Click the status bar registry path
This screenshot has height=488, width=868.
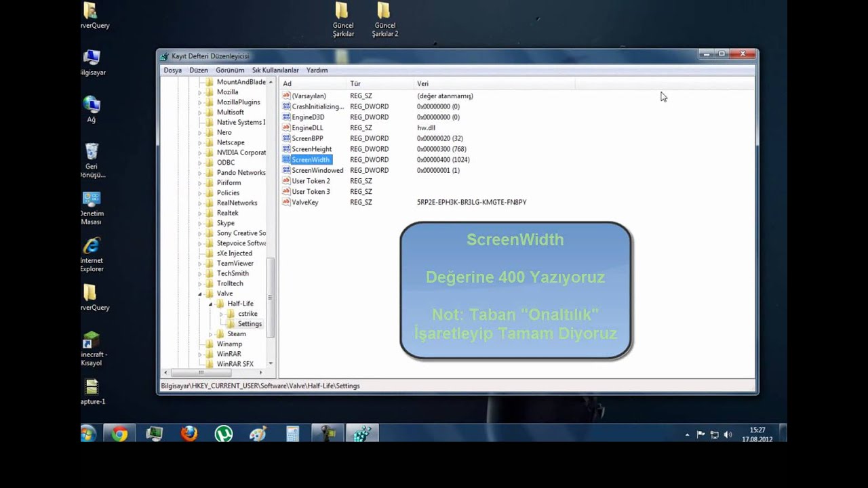click(260, 386)
